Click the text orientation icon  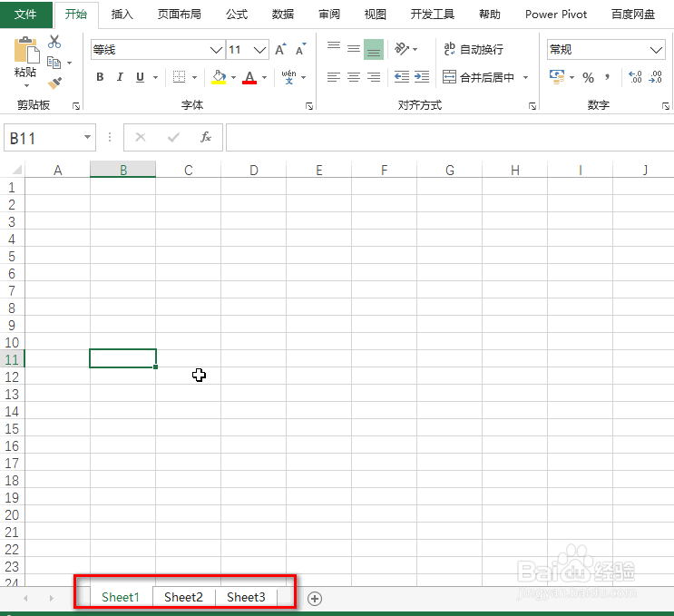[402, 49]
